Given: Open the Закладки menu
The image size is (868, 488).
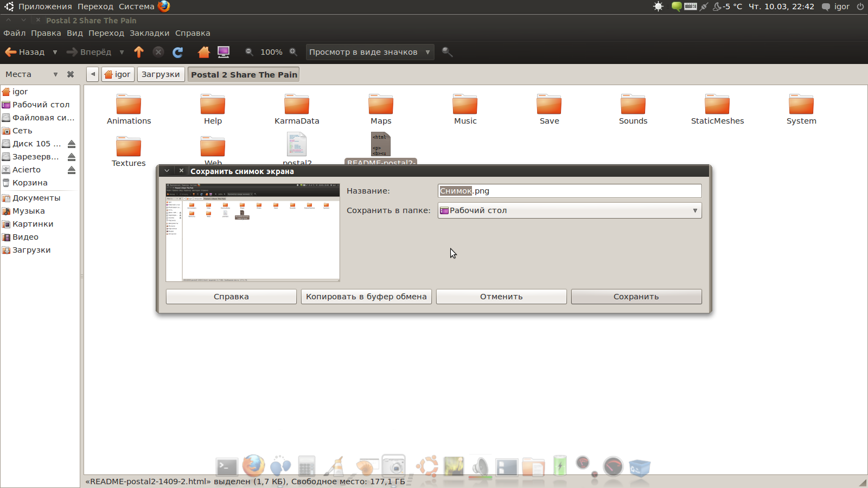Looking at the screenshot, I should pos(150,33).
